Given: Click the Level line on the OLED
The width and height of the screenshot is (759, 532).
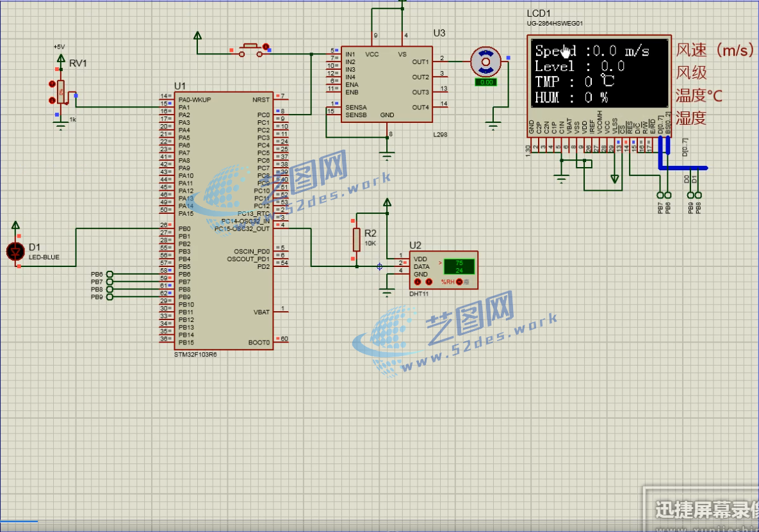Looking at the screenshot, I should [x=580, y=66].
